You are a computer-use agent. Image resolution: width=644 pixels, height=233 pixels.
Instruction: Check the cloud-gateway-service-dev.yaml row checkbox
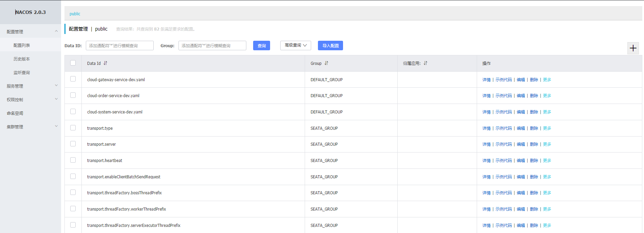click(73, 79)
